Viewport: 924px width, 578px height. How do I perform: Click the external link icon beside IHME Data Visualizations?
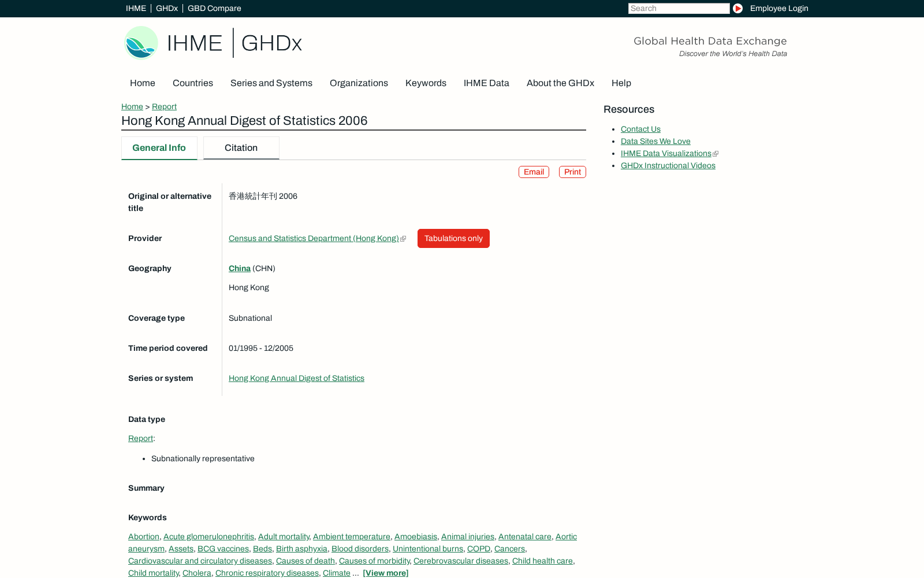pyautogui.click(x=716, y=154)
